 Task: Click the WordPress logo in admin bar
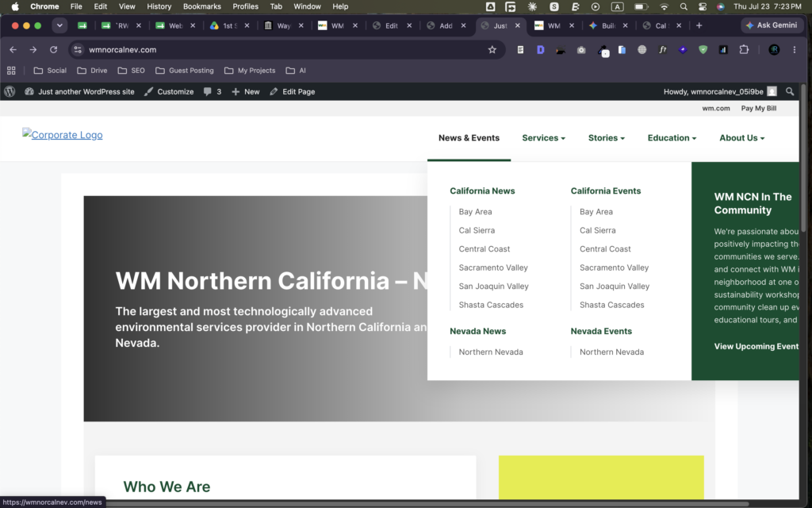(x=10, y=92)
